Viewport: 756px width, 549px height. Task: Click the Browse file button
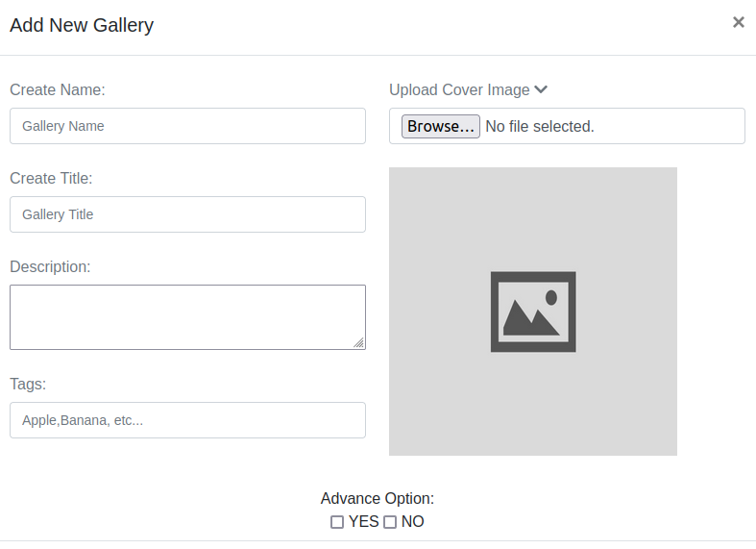click(x=441, y=126)
